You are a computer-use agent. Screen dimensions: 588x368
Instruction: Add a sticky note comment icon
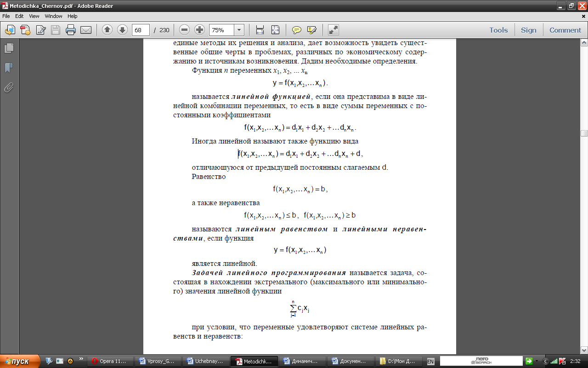[297, 30]
